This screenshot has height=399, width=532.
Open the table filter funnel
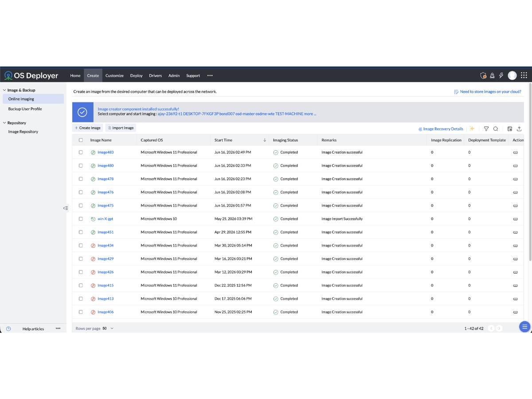coord(486,129)
